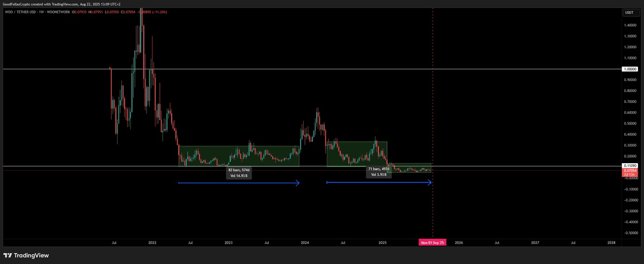Click the Vol 14.93 B volume text
Viewport: 644px width, 264px height.
[x=239, y=175]
